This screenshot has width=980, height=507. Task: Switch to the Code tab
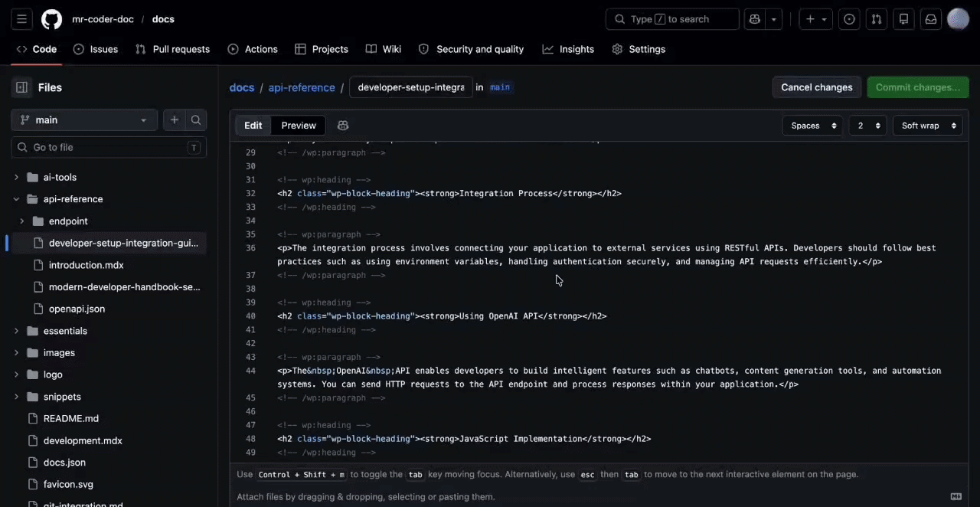[x=37, y=49]
